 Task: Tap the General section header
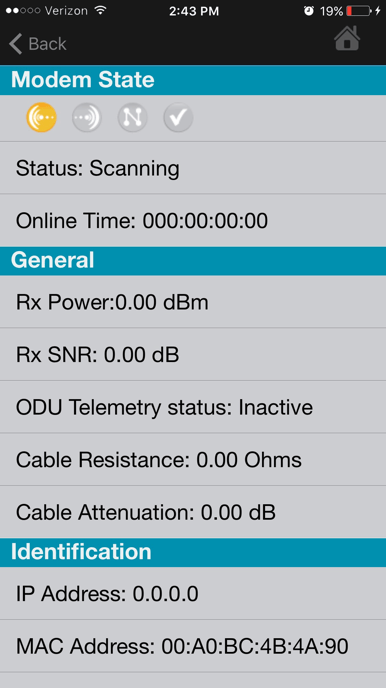point(193,261)
